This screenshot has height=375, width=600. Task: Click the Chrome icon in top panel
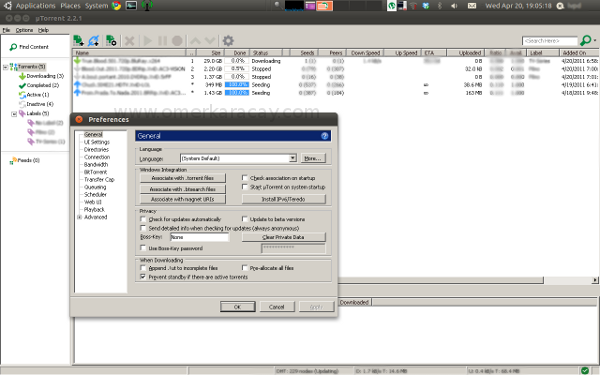click(116, 5)
